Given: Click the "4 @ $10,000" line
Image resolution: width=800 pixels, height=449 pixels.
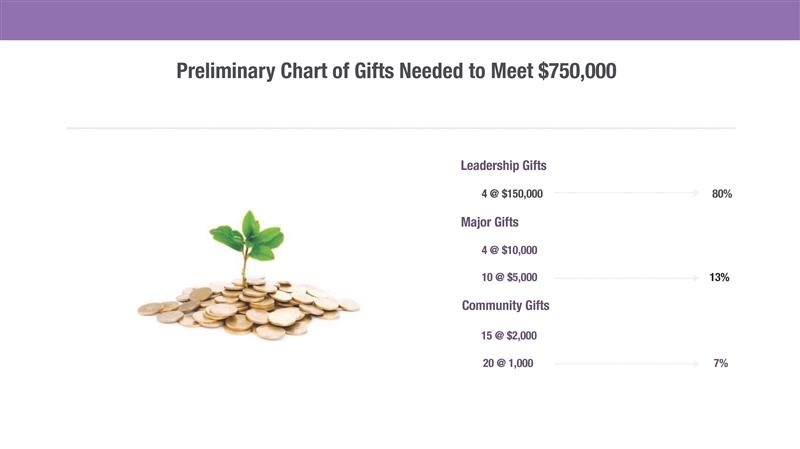Looking at the screenshot, I should coord(509,250).
